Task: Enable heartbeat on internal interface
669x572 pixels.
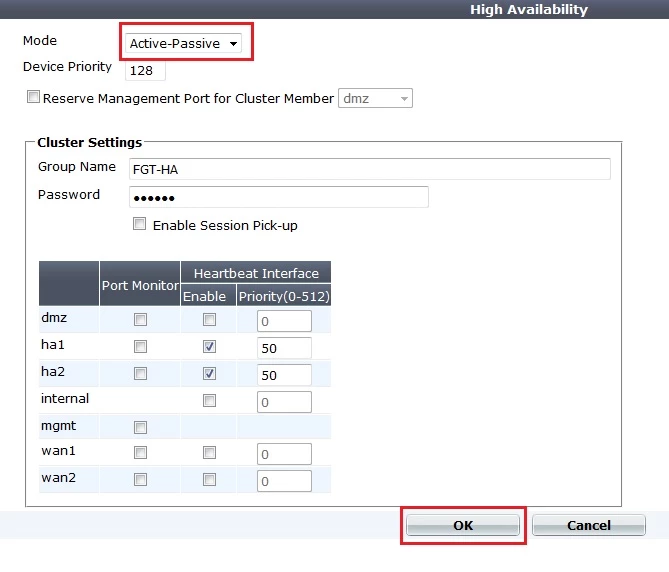Action: [x=209, y=401]
